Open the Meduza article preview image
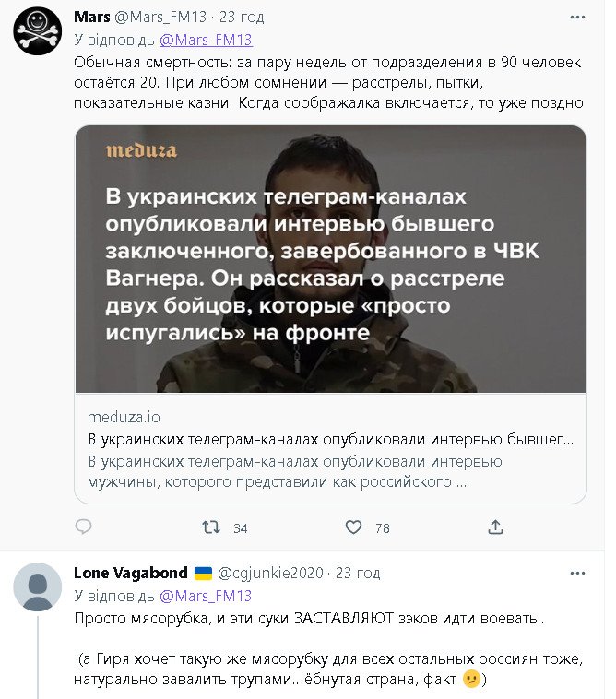This screenshot has width=616, height=699. pos(330,259)
